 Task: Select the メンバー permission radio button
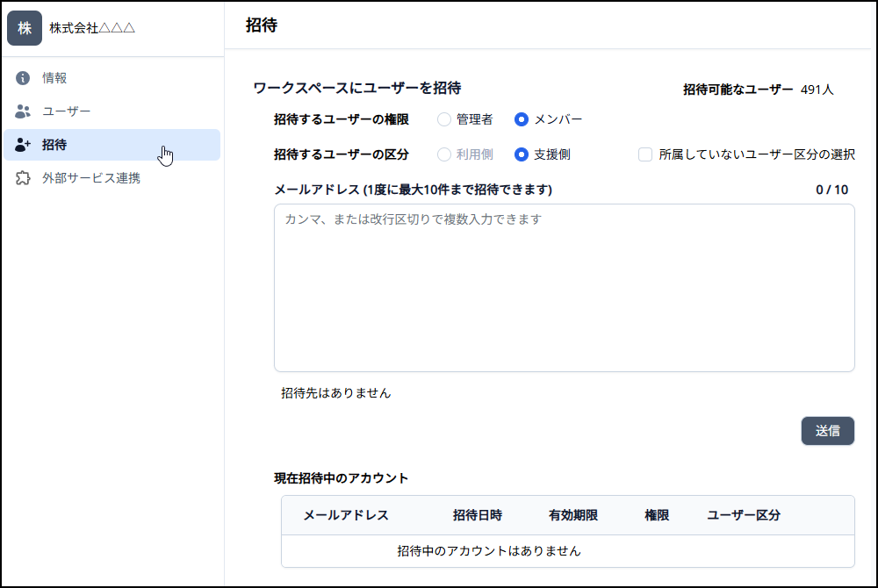click(x=522, y=119)
